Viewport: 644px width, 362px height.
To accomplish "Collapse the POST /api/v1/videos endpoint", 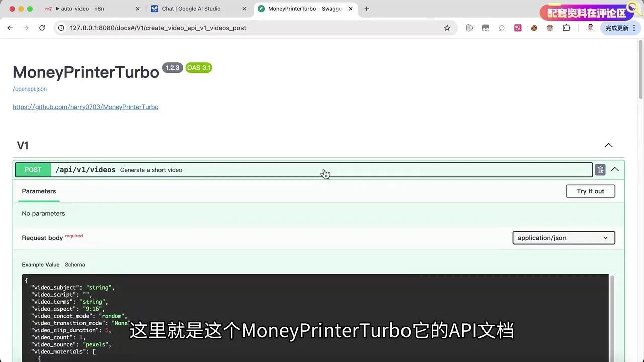I will tap(614, 169).
